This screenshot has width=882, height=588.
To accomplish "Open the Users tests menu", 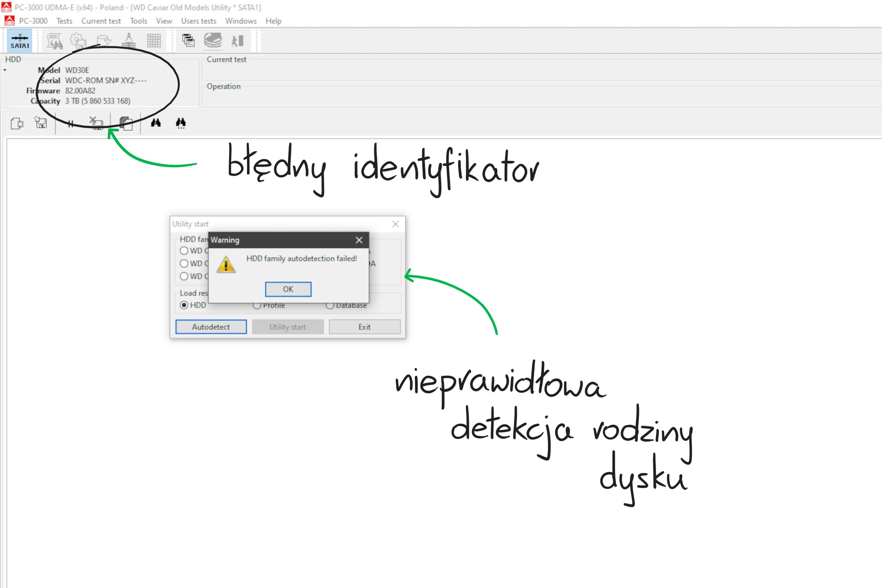I will 199,21.
